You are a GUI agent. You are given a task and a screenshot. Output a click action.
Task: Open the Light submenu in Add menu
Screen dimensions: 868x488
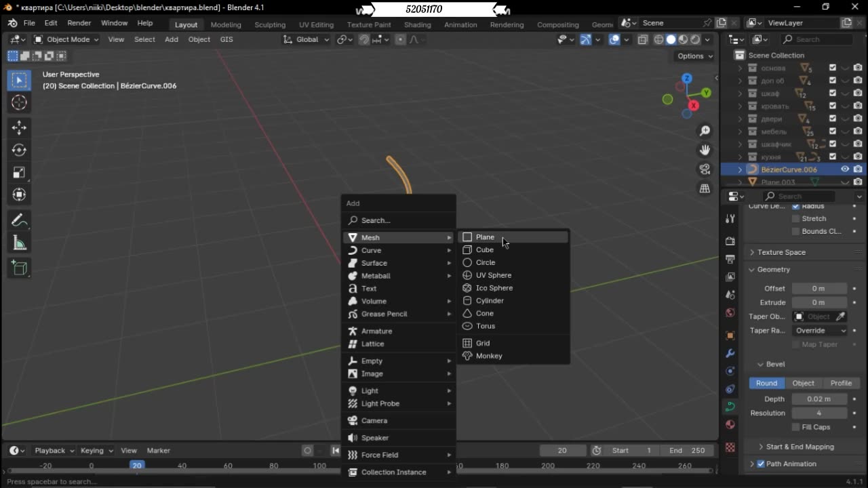pos(399,391)
